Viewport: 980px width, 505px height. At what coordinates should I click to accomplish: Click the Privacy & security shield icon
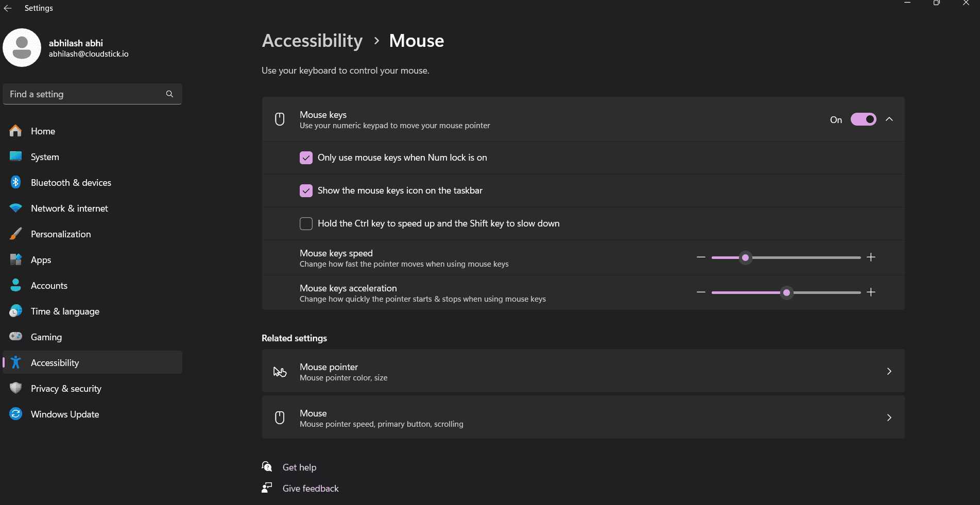pos(15,388)
